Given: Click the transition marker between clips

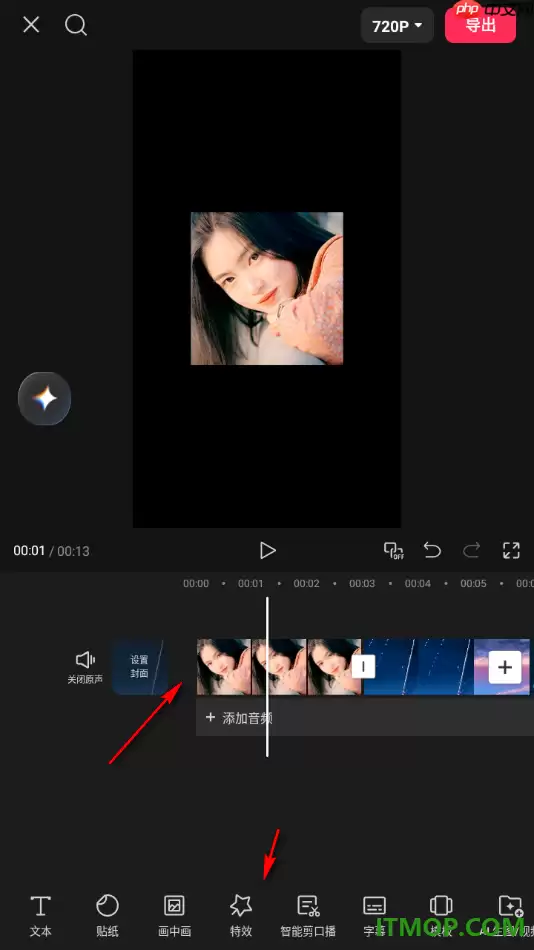Looking at the screenshot, I should tap(363, 666).
